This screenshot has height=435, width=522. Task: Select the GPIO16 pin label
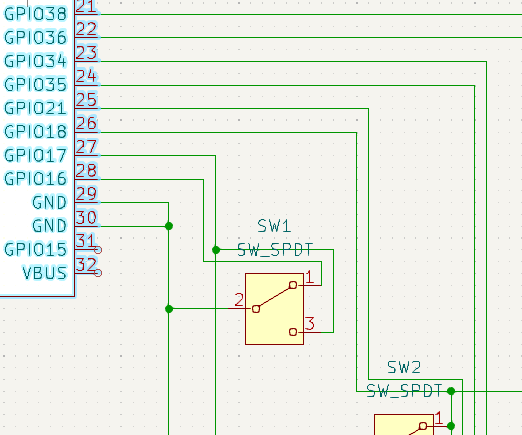[x=35, y=179]
